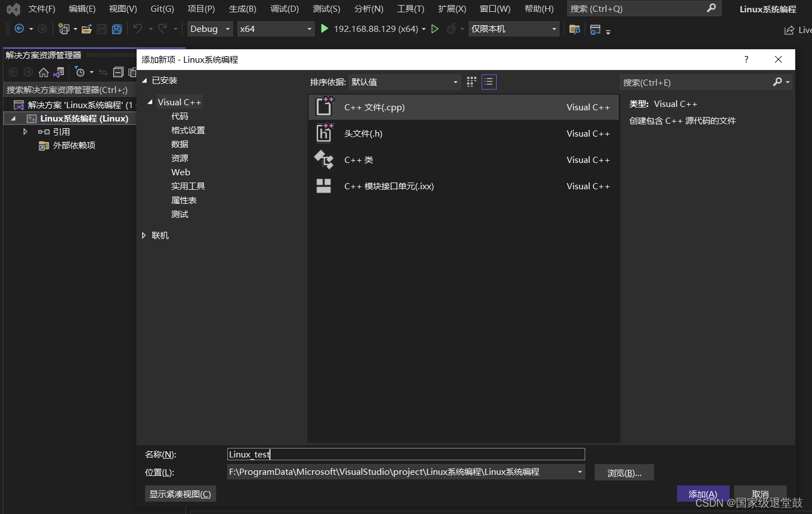Screen dimensions: 812x514
Task: Click the module interface unit template icon
Action: [x=324, y=186]
